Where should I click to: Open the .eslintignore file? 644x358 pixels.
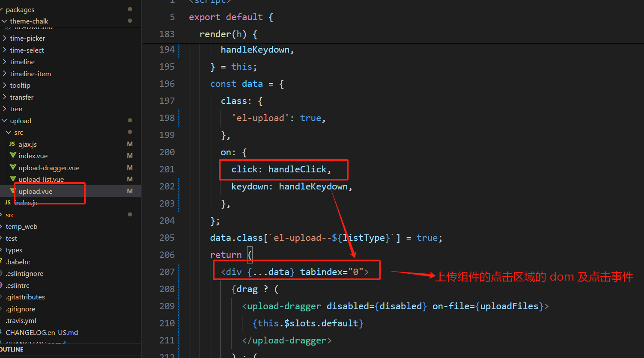point(24,274)
